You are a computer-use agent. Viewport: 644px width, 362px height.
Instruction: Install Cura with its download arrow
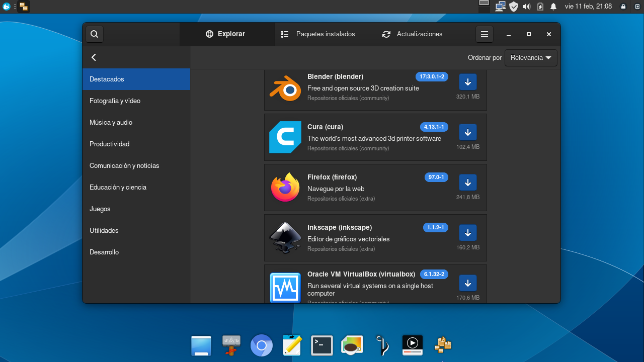468,132
